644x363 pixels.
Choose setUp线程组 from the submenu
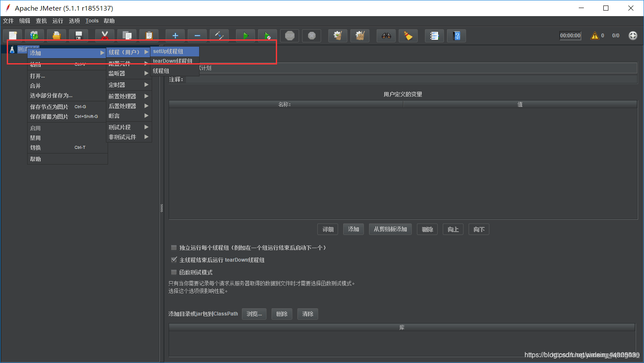coord(175,51)
